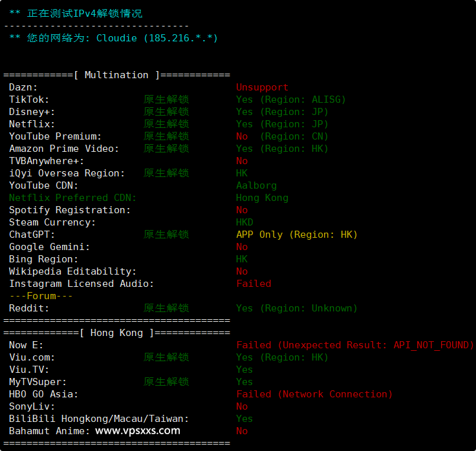Click 'Instagram Licensed Audio:' label

[x=81, y=284]
